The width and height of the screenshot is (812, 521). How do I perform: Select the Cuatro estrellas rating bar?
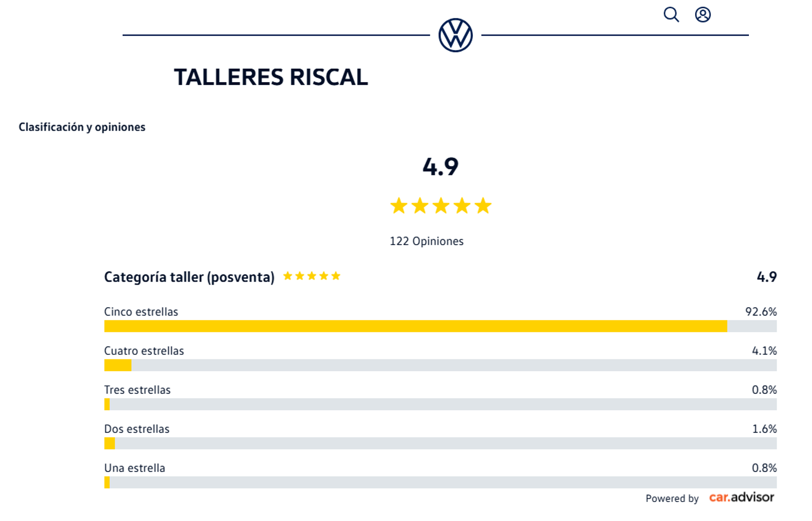(x=440, y=365)
